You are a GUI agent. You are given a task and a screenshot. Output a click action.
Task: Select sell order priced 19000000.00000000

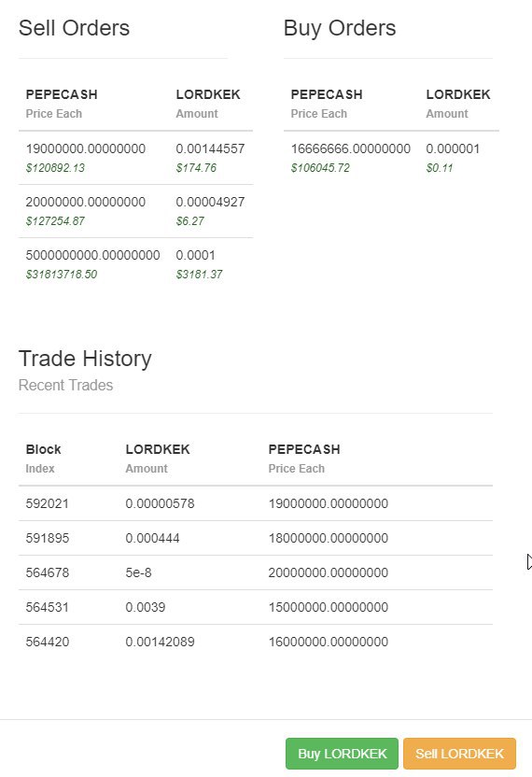[x=135, y=158]
